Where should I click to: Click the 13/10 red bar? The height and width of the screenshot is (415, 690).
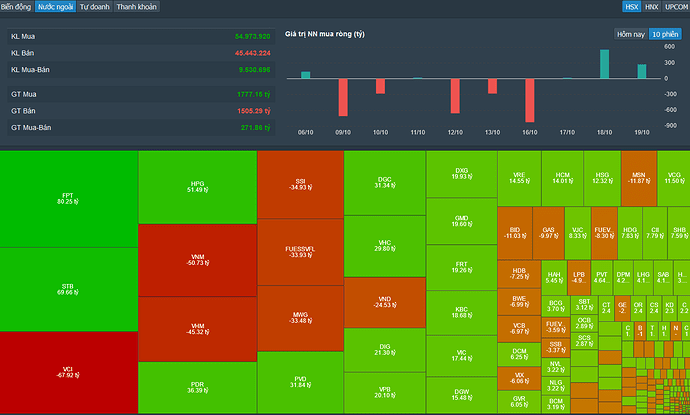coord(492,86)
